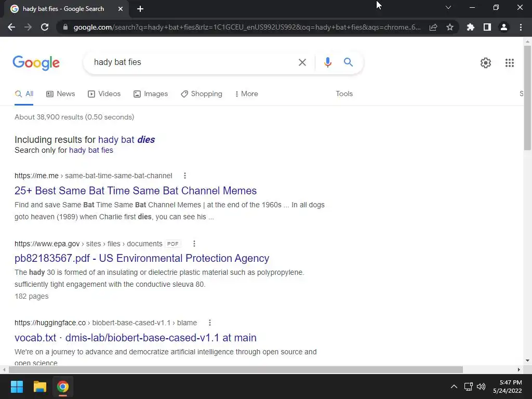Open more options for the epa.gov result

click(x=194, y=244)
